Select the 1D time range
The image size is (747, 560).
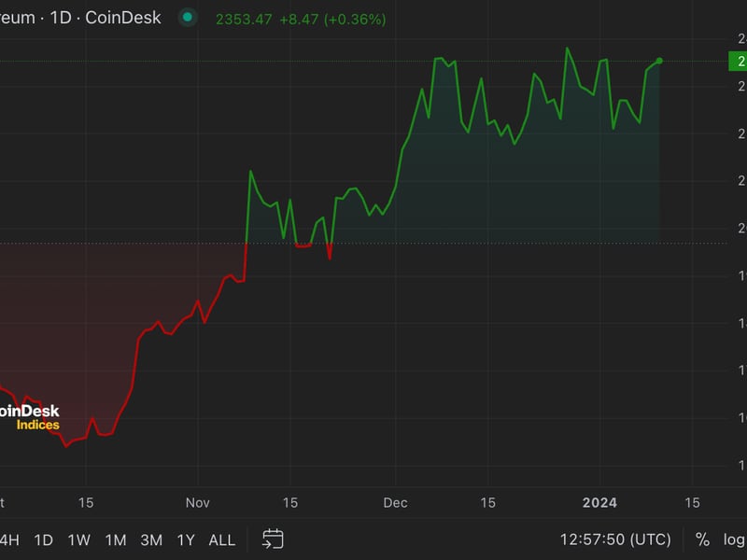click(43, 539)
